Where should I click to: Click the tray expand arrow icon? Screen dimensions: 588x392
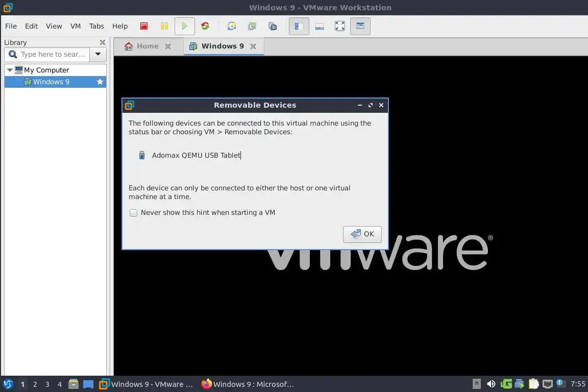(477, 384)
